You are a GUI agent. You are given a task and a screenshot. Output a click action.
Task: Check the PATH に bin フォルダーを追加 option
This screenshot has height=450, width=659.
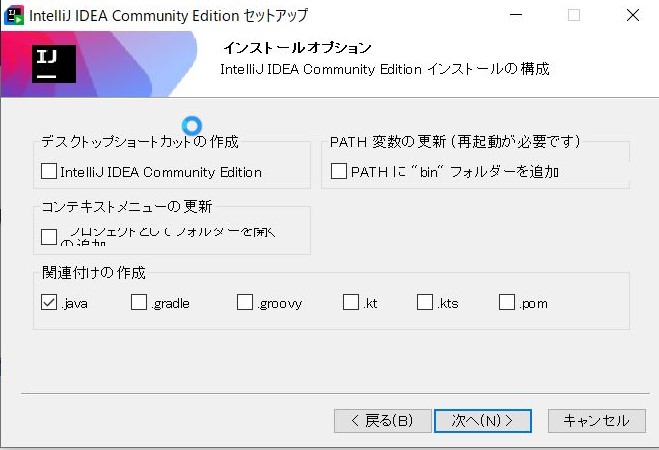tap(339, 171)
